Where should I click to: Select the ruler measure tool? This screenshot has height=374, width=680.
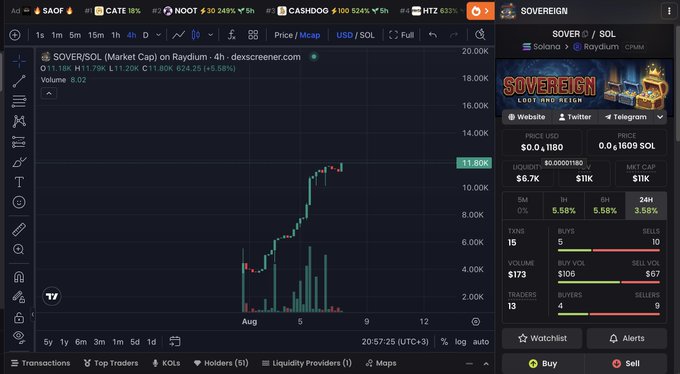(x=19, y=229)
